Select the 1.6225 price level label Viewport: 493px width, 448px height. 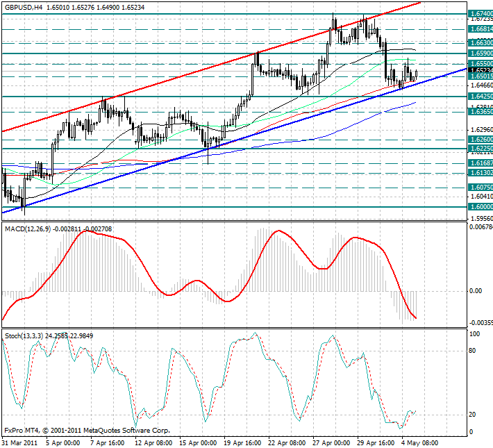point(481,149)
